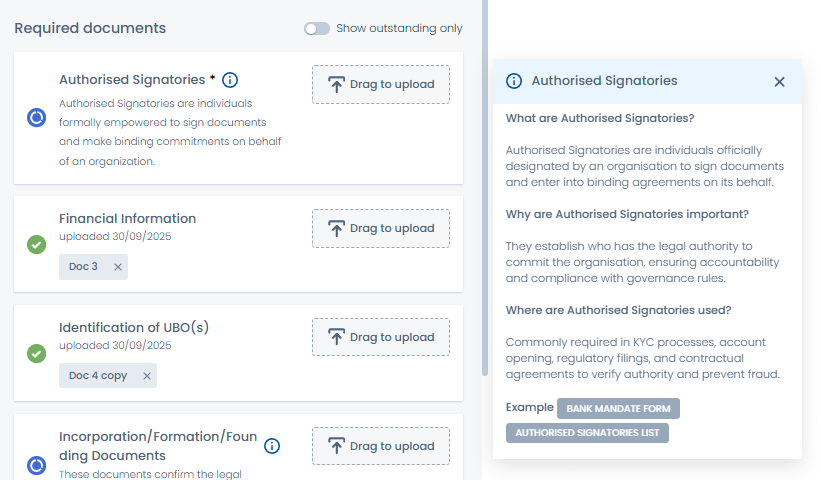This screenshot has width=820, height=480.
Task: Click Drag to upload for Authorised Signatories
Action: [x=380, y=85]
